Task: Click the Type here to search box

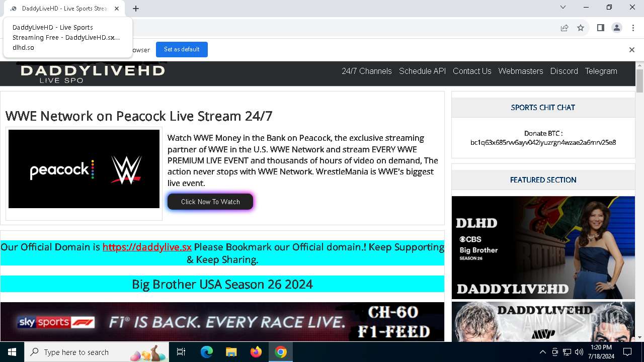Action: [x=97, y=352]
